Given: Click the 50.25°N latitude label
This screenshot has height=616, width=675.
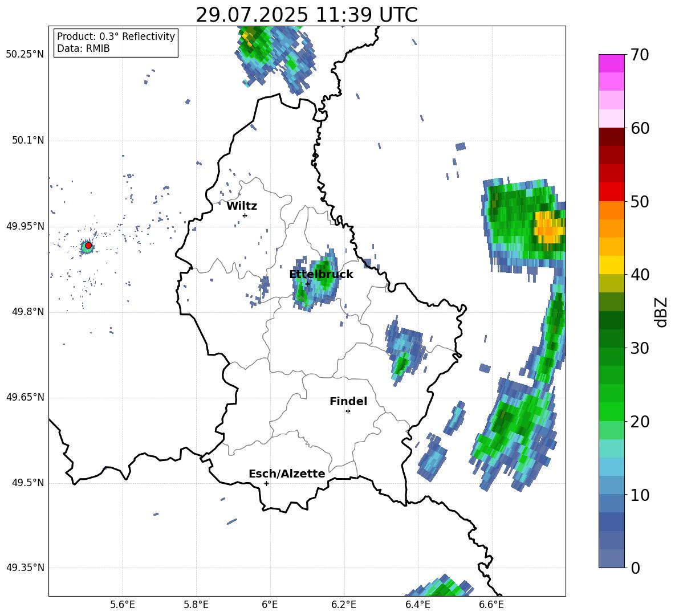Looking at the screenshot, I should (x=25, y=55).
